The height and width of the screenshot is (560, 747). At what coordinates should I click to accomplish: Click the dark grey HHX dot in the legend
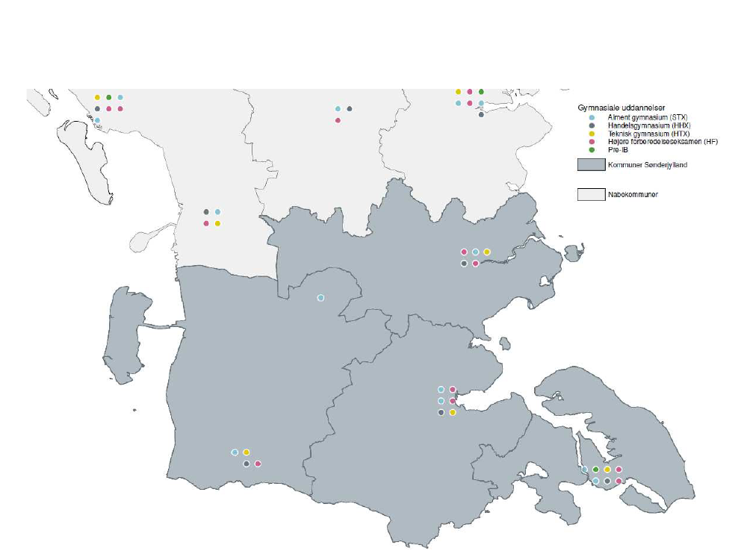click(x=592, y=125)
